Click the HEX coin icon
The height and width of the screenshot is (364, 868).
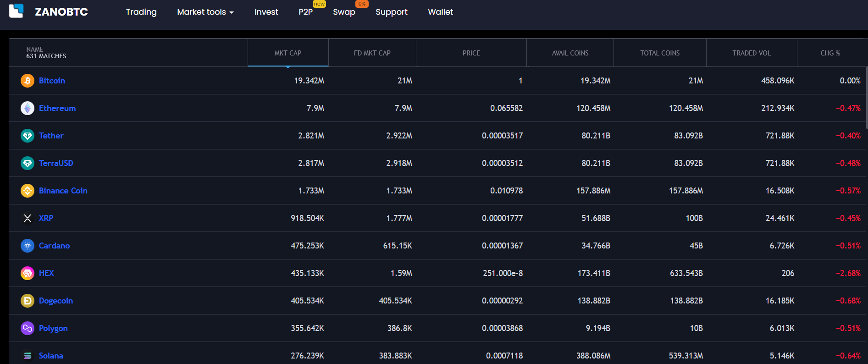click(28, 273)
